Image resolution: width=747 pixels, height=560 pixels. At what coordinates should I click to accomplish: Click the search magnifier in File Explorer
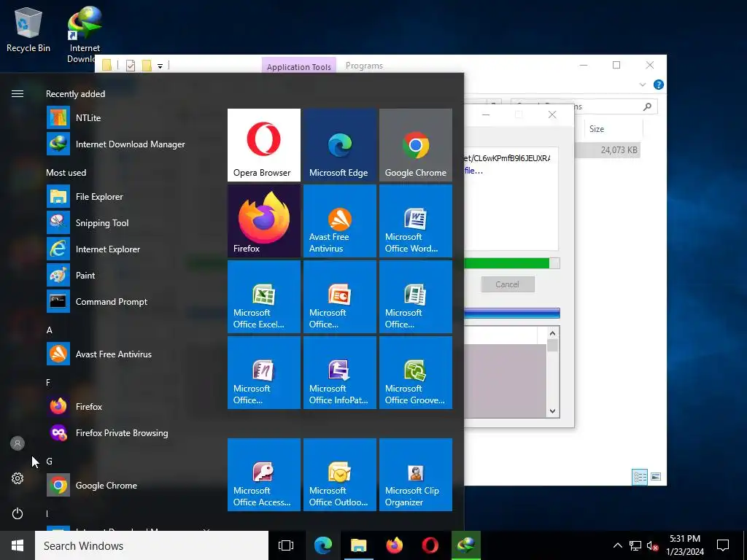[647, 106]
